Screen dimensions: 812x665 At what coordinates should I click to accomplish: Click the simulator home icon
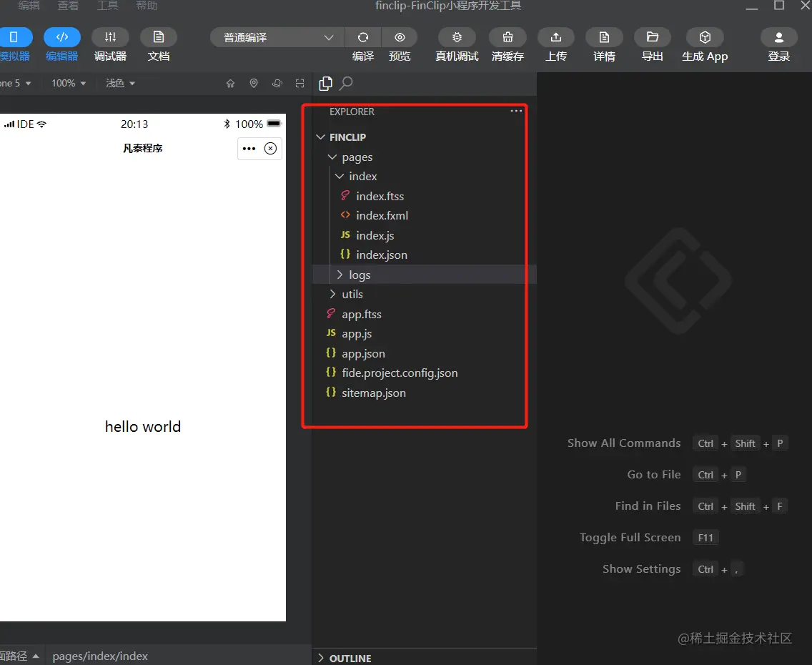[230, 84]
